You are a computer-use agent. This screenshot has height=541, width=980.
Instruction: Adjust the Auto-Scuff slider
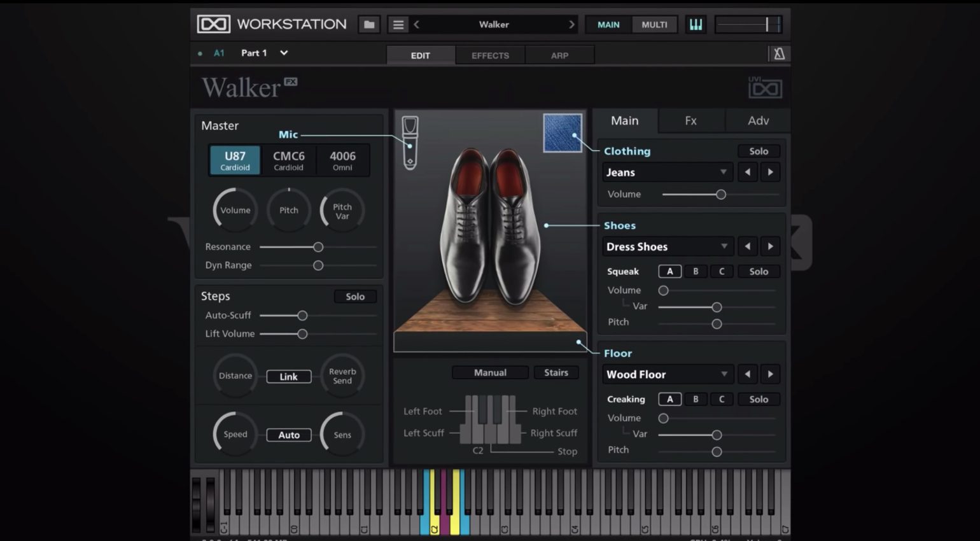(318, 316)
